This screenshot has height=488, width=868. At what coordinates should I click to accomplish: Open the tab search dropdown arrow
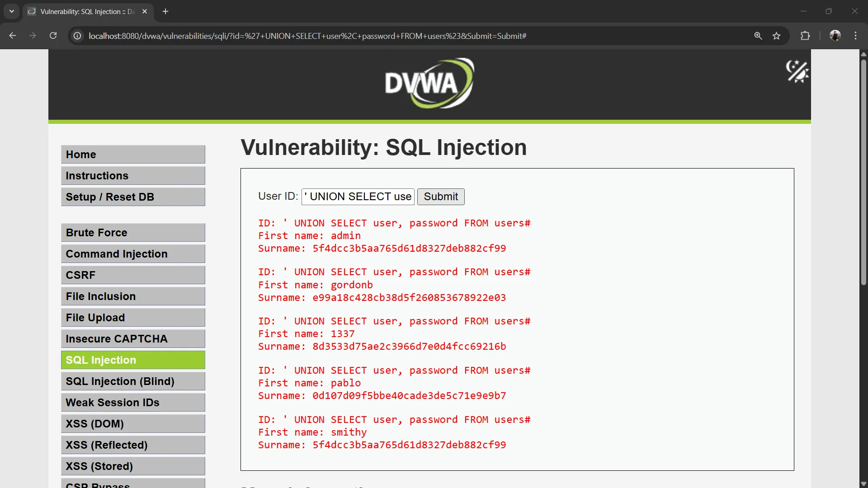click(x=11, y=11)
